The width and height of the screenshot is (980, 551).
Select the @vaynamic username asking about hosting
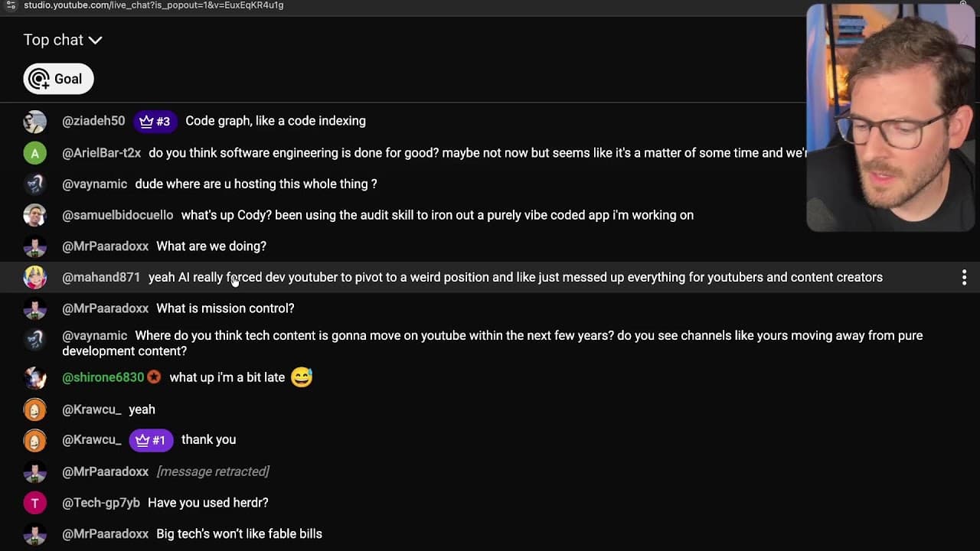(94, 184)
